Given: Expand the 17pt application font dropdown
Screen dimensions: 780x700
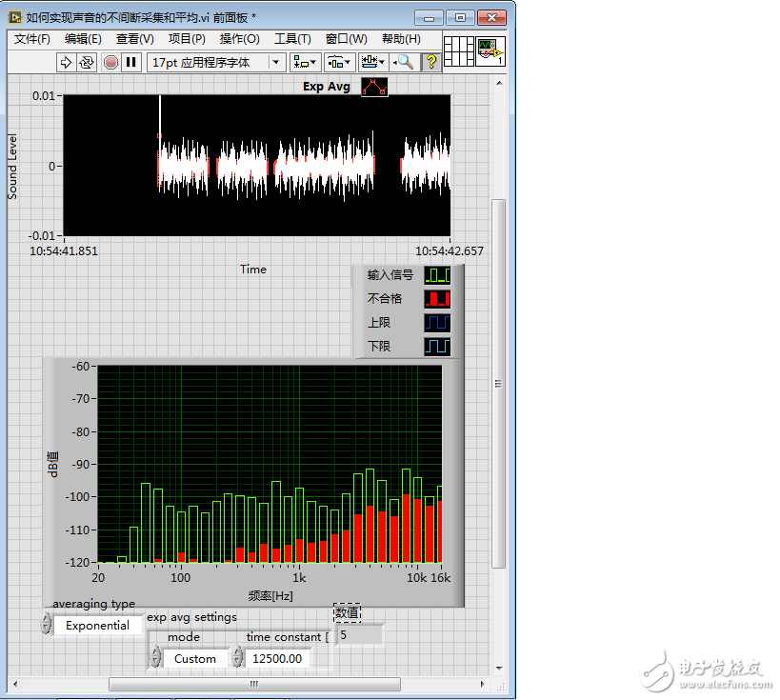Looking at the screenshot, I should [217, 62].
